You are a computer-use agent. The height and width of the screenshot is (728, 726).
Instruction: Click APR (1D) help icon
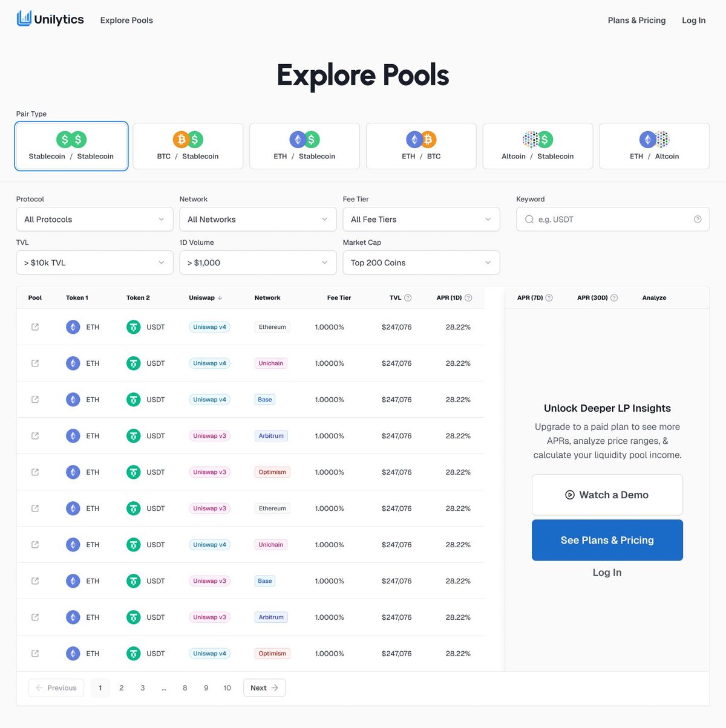coord(468,297)
